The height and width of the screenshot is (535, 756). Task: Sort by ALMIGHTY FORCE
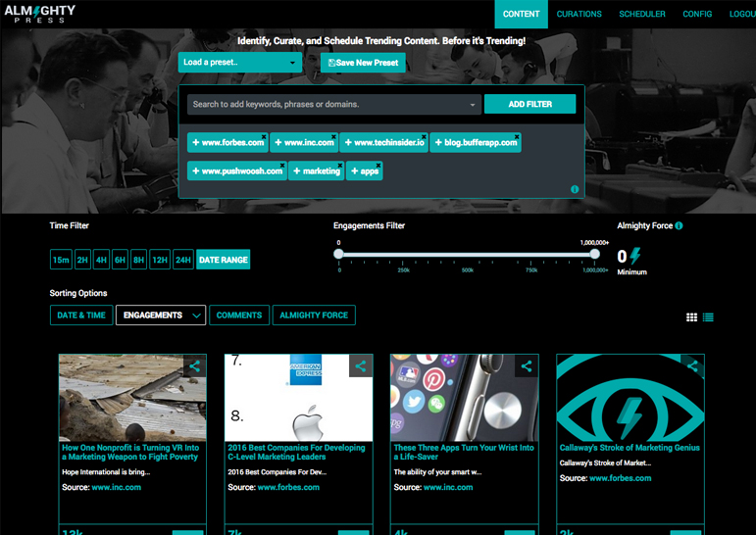pyautogui.click(x=314, y=316)
